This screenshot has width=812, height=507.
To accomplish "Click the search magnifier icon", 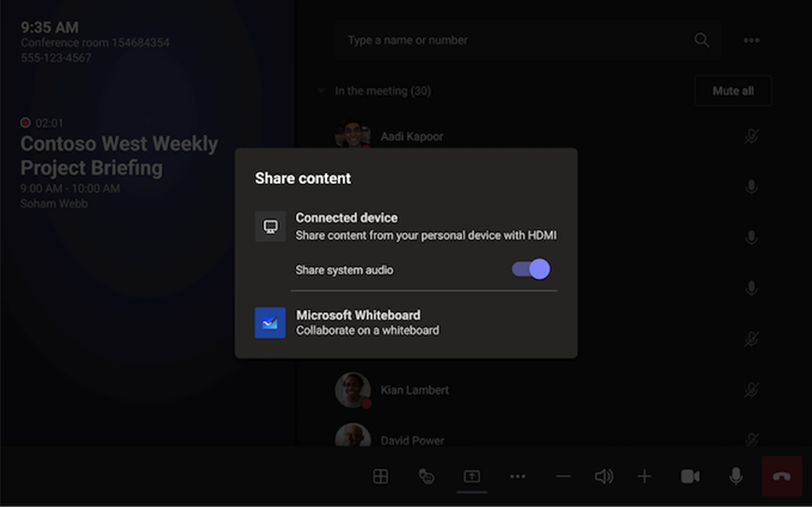I will pos(701,39).
